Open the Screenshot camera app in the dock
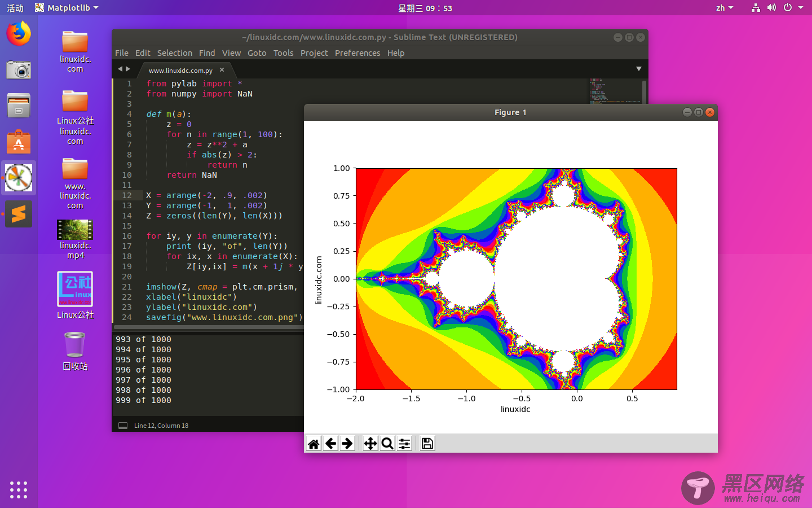The height and width of the screenshot is (508, 812). 19,70
